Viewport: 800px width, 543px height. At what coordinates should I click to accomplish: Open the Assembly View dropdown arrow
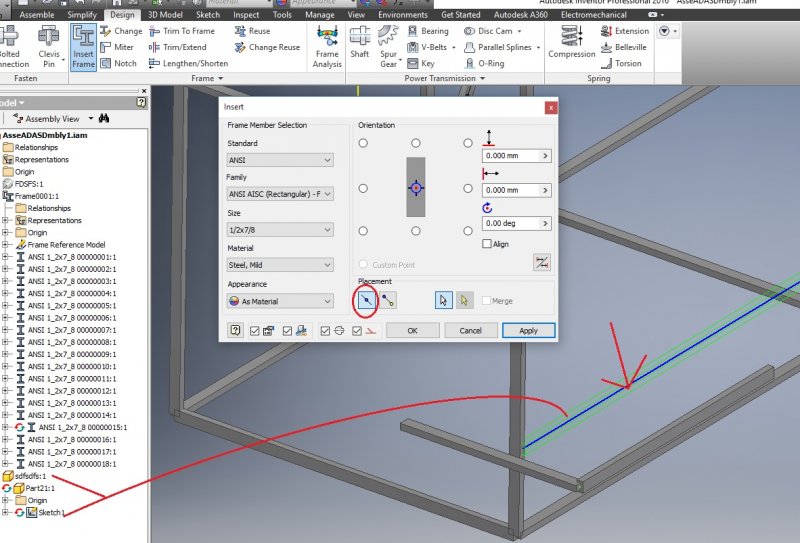tap(91, 118)
